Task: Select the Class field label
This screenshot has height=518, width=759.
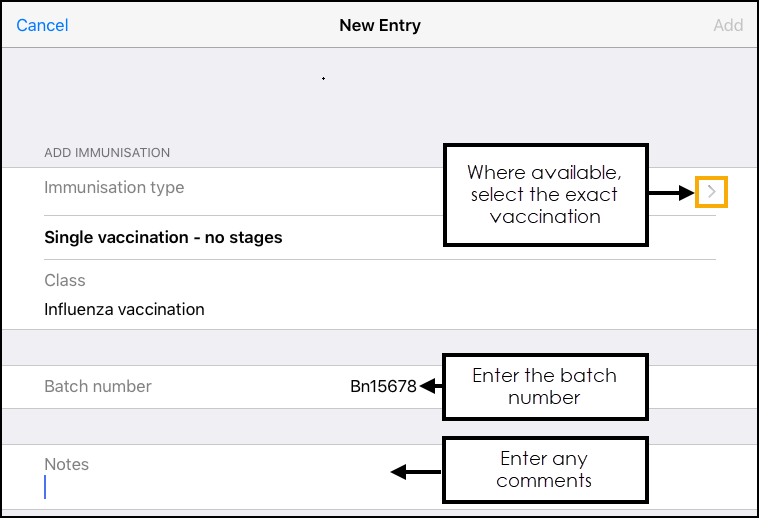Action: (x=65, y=281)
